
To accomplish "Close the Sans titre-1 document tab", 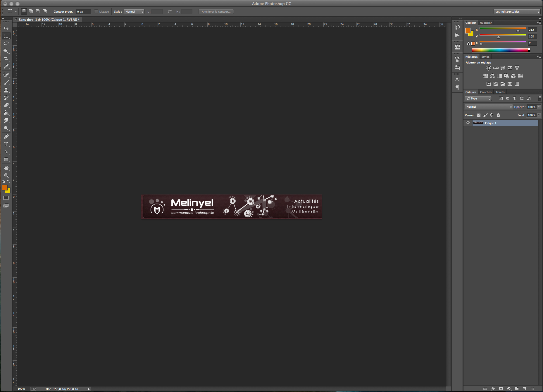I will point(16,20).
